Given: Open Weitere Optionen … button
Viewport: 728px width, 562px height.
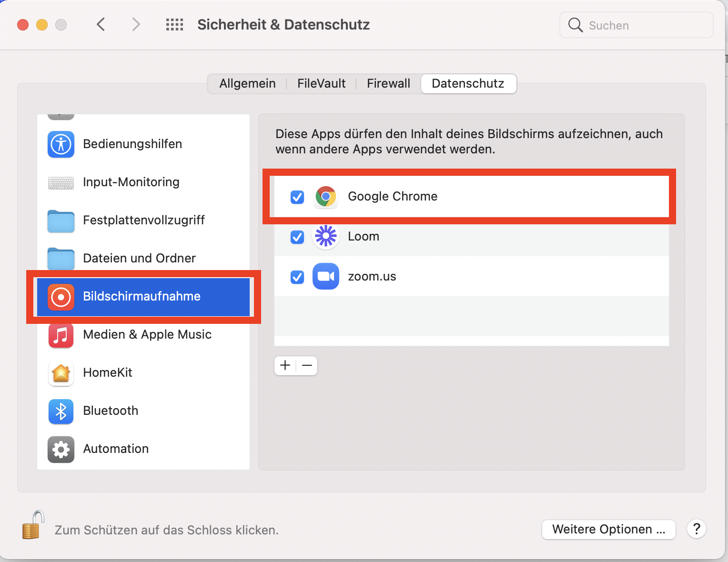Looking at the screenshot, I should [609, 529].
